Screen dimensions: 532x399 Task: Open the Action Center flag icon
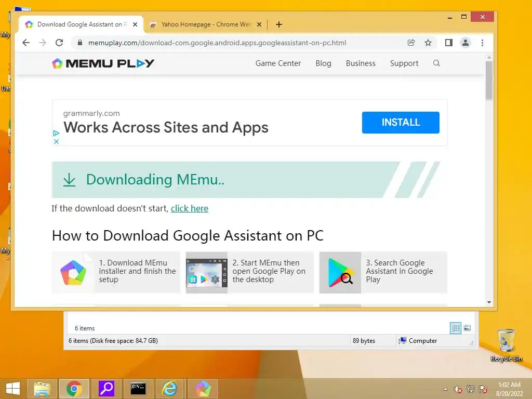tap(483, 389)
